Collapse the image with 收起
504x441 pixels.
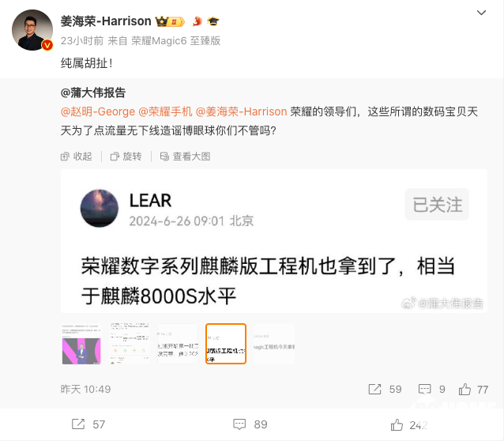pyautogui.click(x=77, y=156)
